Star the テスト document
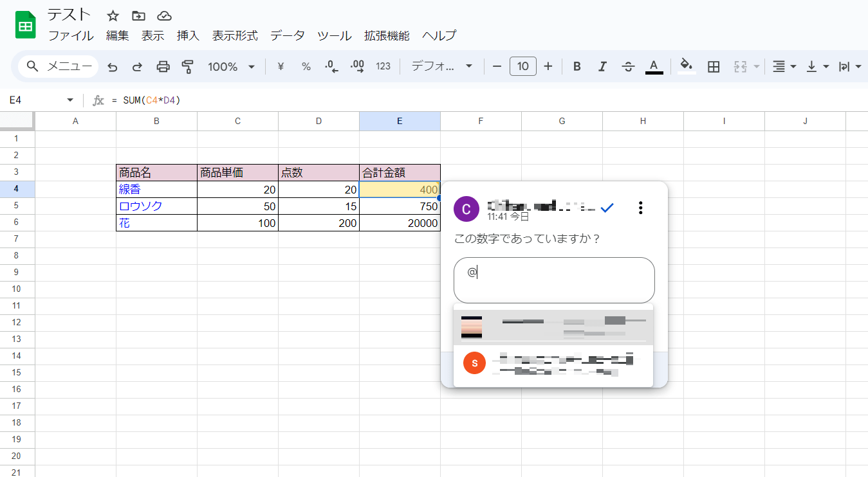This screenshot has height=477, width=868. (113, 16)
